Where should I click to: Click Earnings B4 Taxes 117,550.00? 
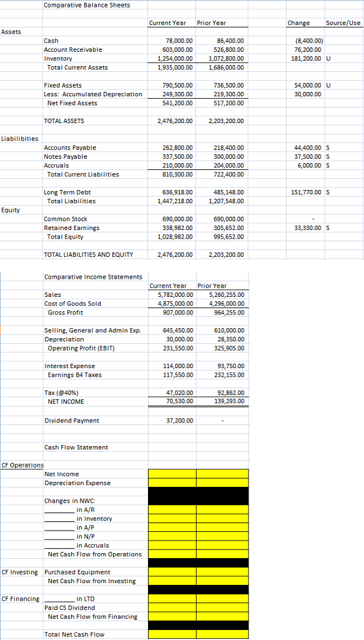point(179,375)
